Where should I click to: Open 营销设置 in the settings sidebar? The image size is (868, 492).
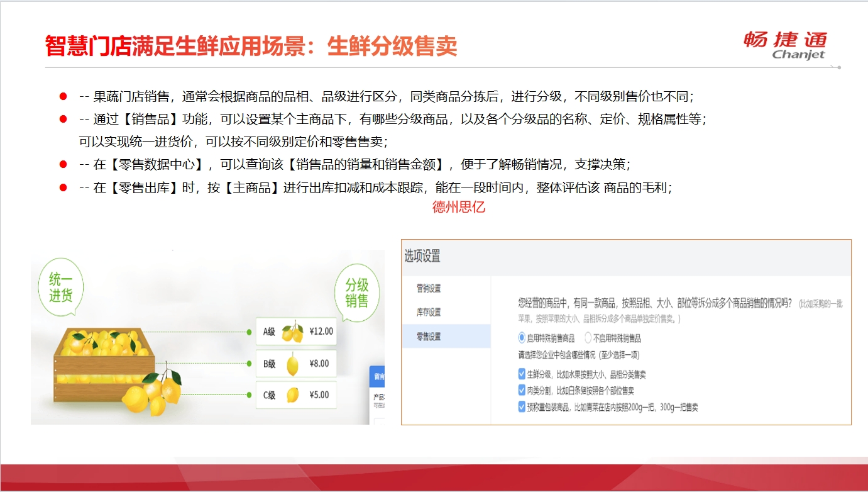[x=446, y=289]
